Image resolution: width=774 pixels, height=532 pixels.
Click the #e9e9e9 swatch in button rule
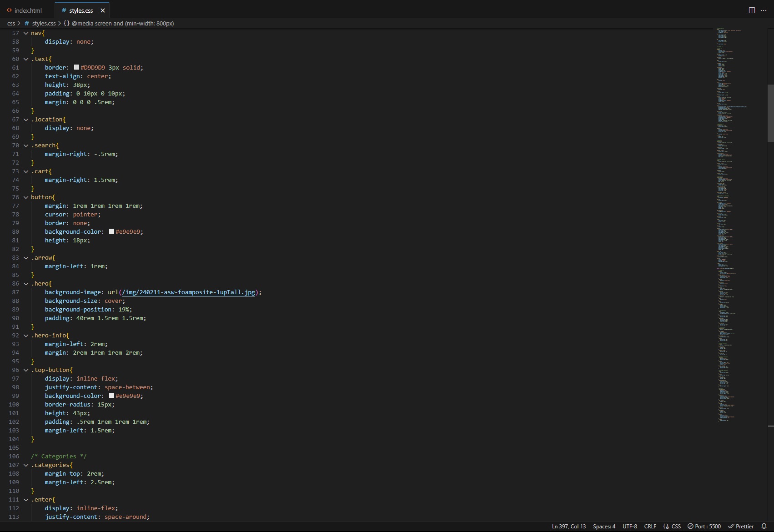(x=111, y=231)
